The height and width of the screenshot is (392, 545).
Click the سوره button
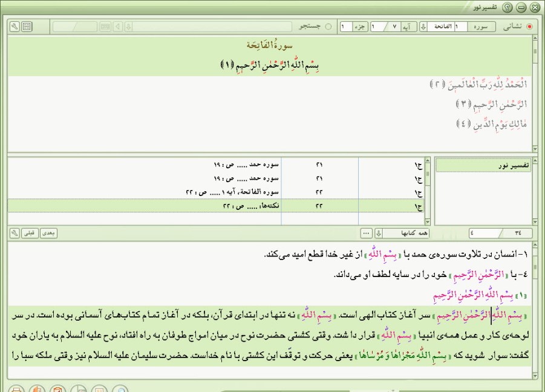481,27
